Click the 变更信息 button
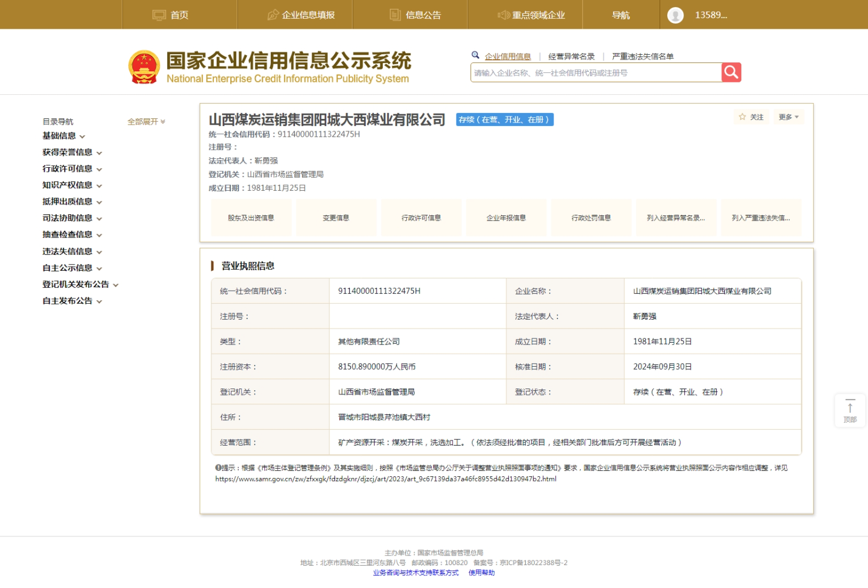This screenshot has width=868, height=588. coord(336,218)
